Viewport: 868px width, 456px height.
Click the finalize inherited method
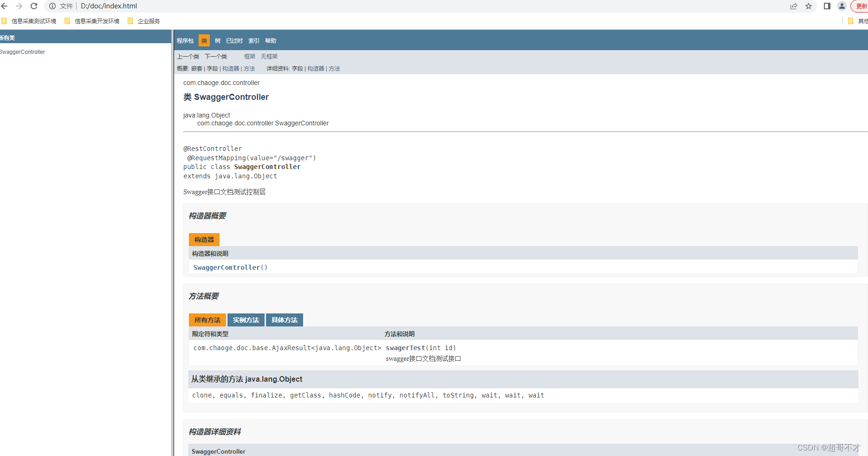click(x=266, y=395)
